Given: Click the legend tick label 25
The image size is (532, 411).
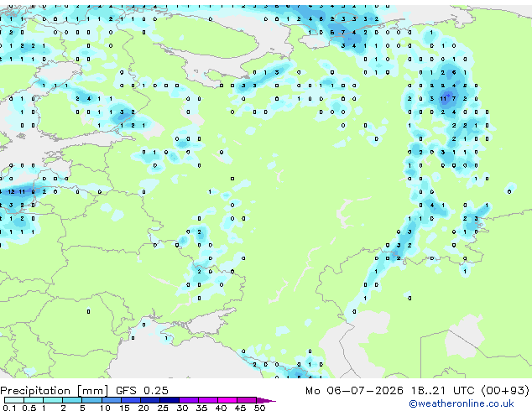Looking at the screenshot, I should click(163, 408).
